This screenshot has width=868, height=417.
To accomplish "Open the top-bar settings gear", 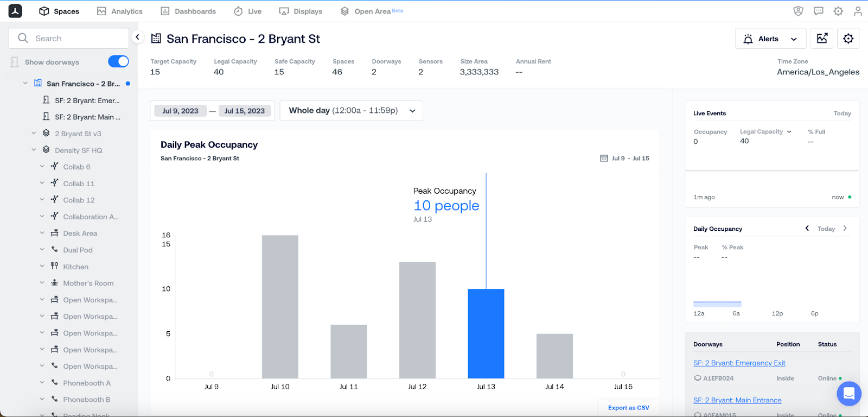I will (x=838, y=11).
